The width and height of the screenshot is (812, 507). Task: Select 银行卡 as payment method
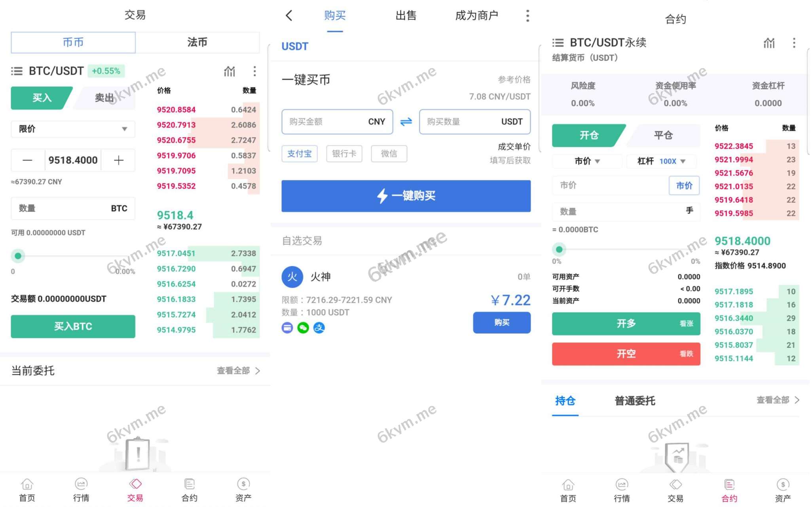344,154
